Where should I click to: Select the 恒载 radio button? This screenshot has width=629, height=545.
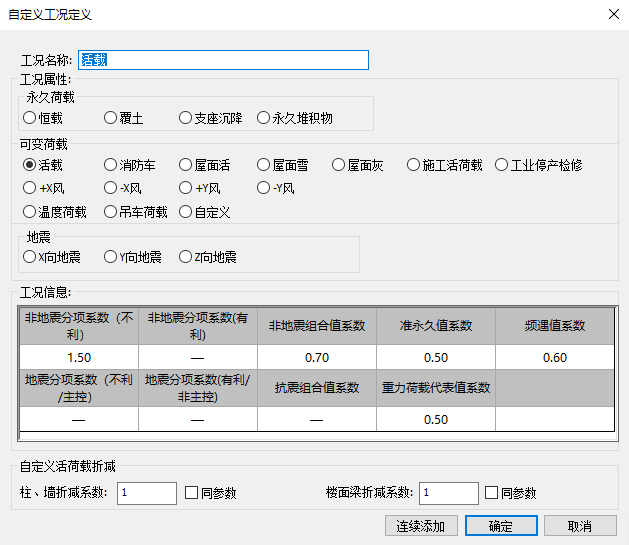[30, 118]
